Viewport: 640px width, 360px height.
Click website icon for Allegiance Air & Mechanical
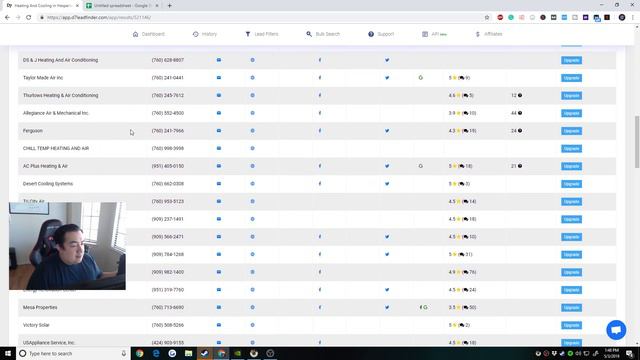click(252, 113)
